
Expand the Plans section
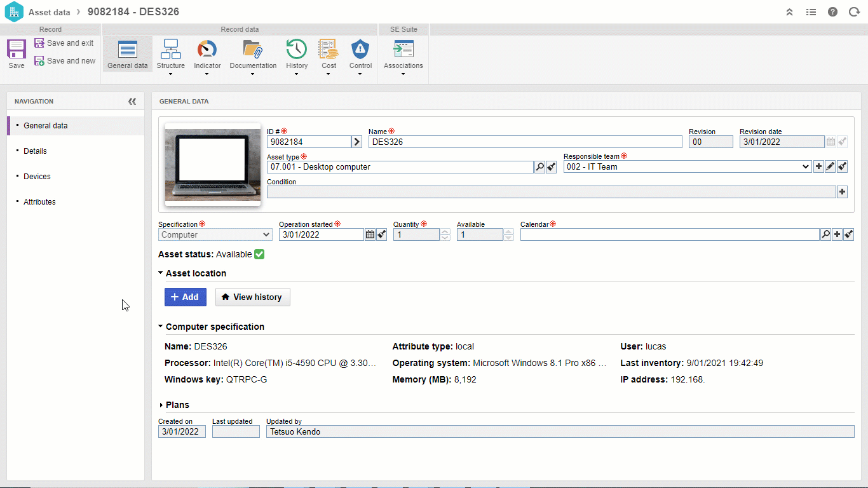pos(161,405)
